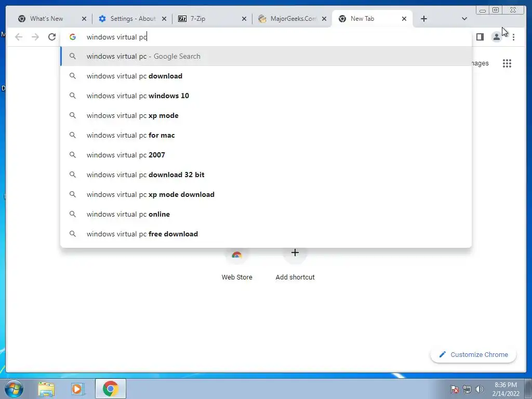Click the Customize Chrome button
This screenshot has width=532, height=399.
(473, 354)
